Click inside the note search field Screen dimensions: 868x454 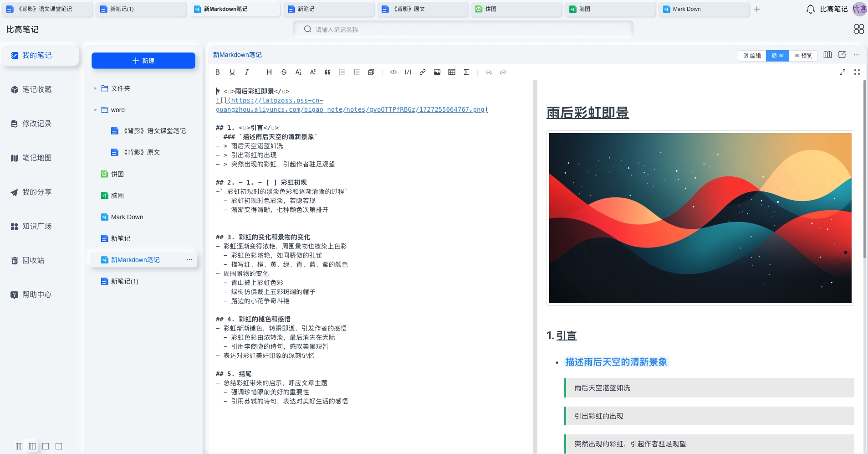[462, 29]
